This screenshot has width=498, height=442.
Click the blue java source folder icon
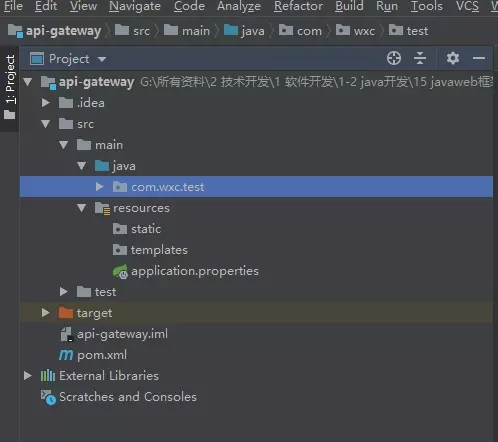pos(102,166)
